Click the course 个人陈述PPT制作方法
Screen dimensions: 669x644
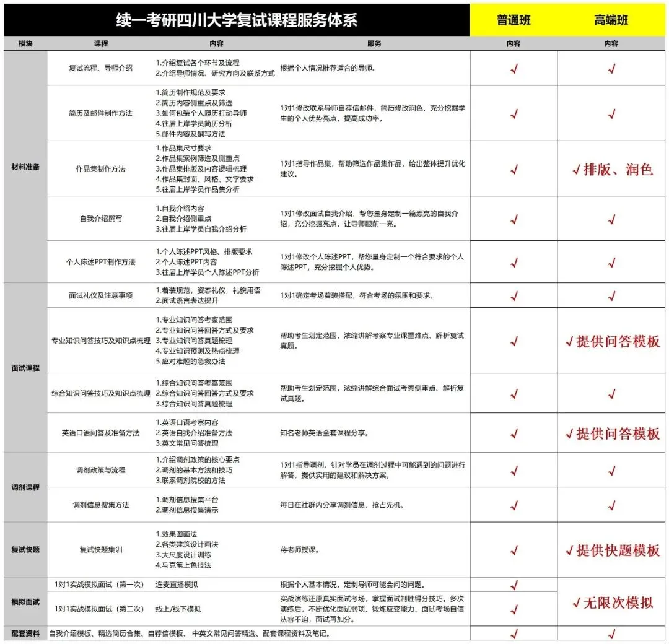tap(101, 262)
